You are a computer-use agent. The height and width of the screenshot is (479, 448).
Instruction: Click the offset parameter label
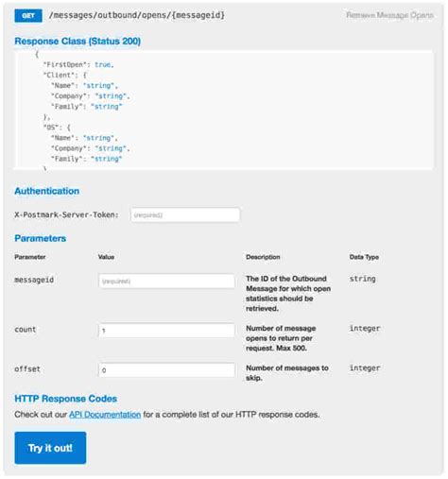[x=27, y=368]
